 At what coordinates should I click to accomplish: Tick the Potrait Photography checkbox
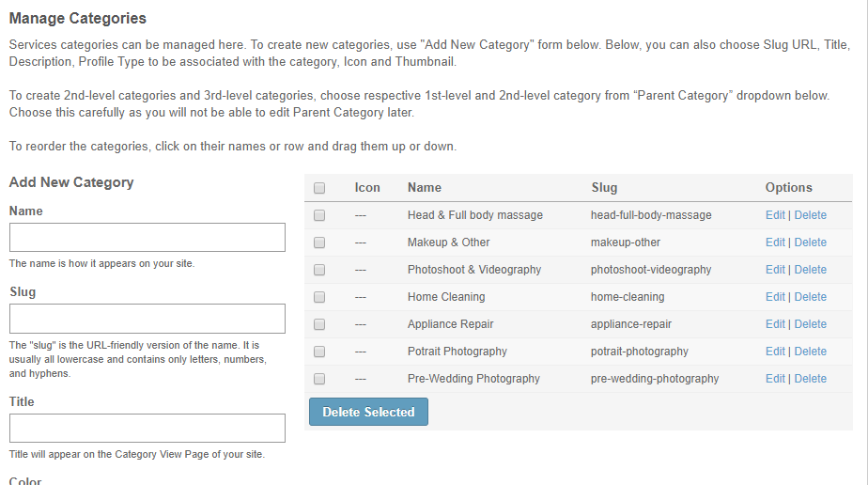pyautogui.click(x=319, y=352)
